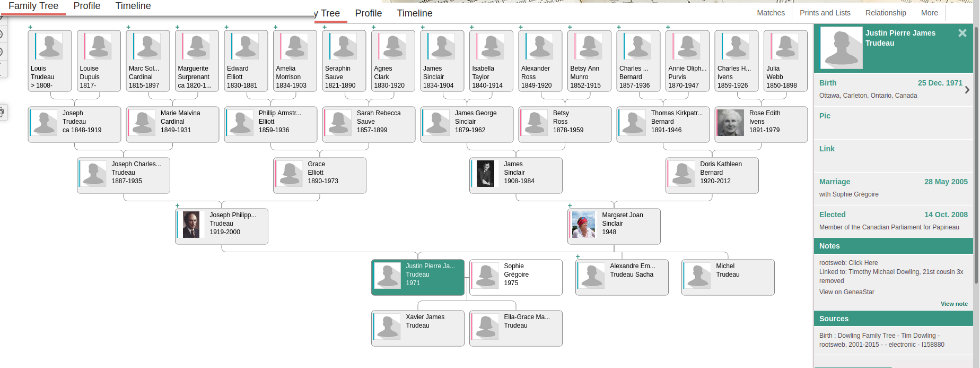Open the Marriage event with Sophie Grégoire
Image resolution: width=980 pixels, height=368 pixels.
pos(894,188)
